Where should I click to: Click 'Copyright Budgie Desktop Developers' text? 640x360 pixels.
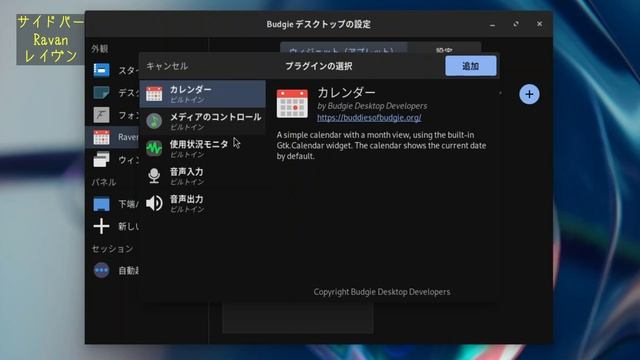(x=382, y=292)
